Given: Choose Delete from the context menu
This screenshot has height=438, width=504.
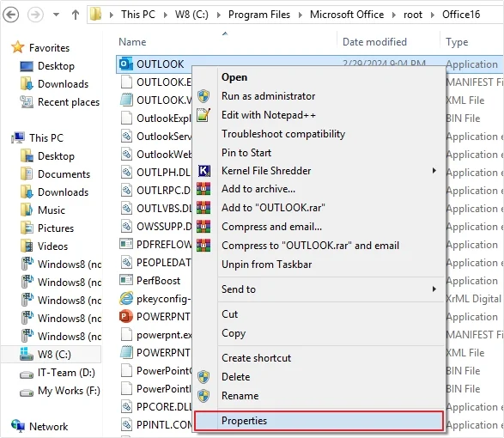Looking at the screenshot, I should coord(319,376).
